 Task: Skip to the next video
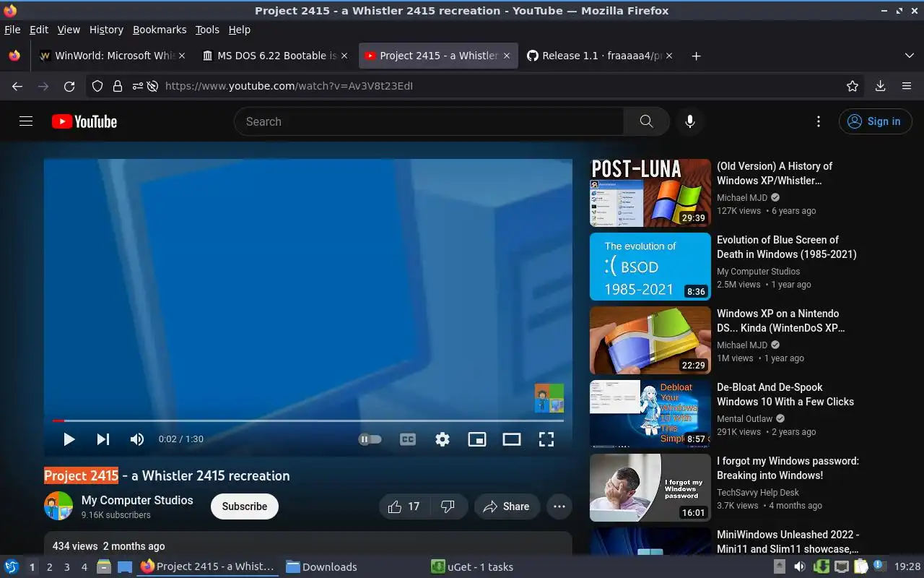pos(103,439)
